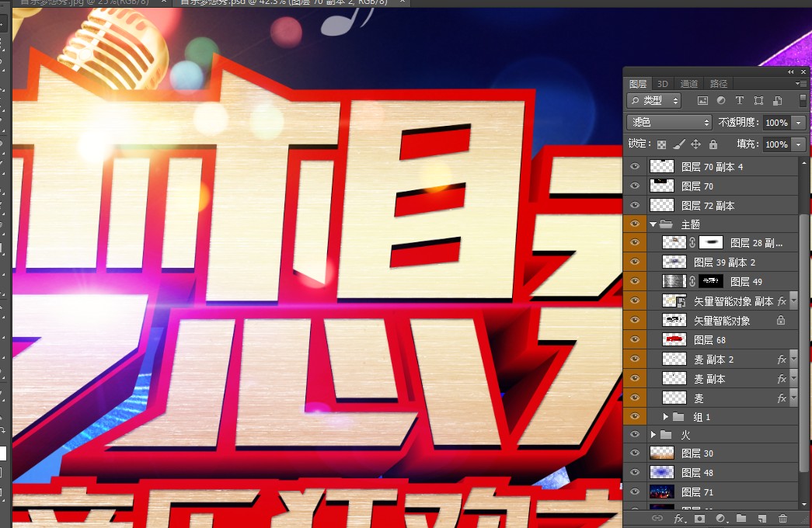Open the 填充 fill slider arrow
812x528 pixels.
pyautogui.click(x=799, y=144)
